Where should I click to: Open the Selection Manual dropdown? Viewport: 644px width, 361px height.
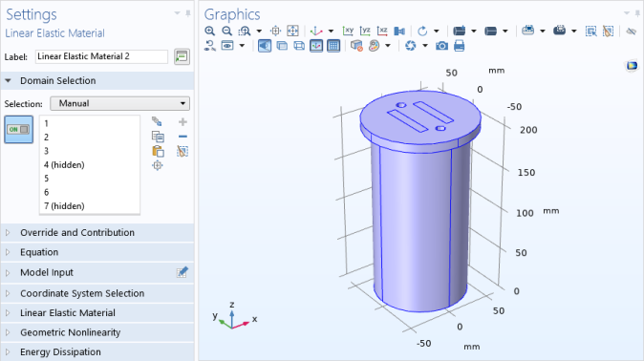(x=120, y=103)
